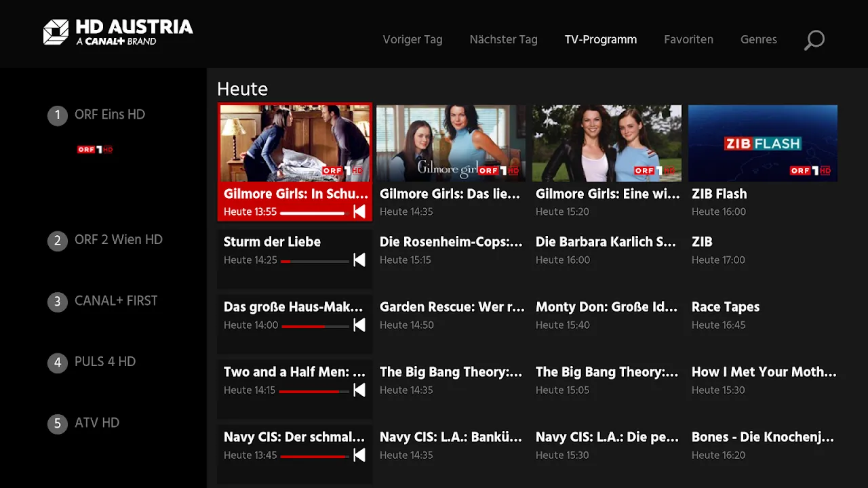The image size is (868, 488).
Task: Select ATV HD channel
Action: point(97,422)
